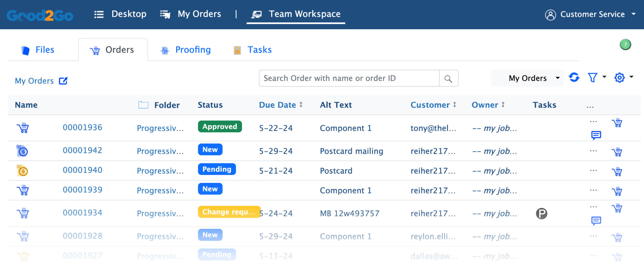Refresh the orders list
Image resolution: width=644 pixels, height=266 pixels.
574,77
